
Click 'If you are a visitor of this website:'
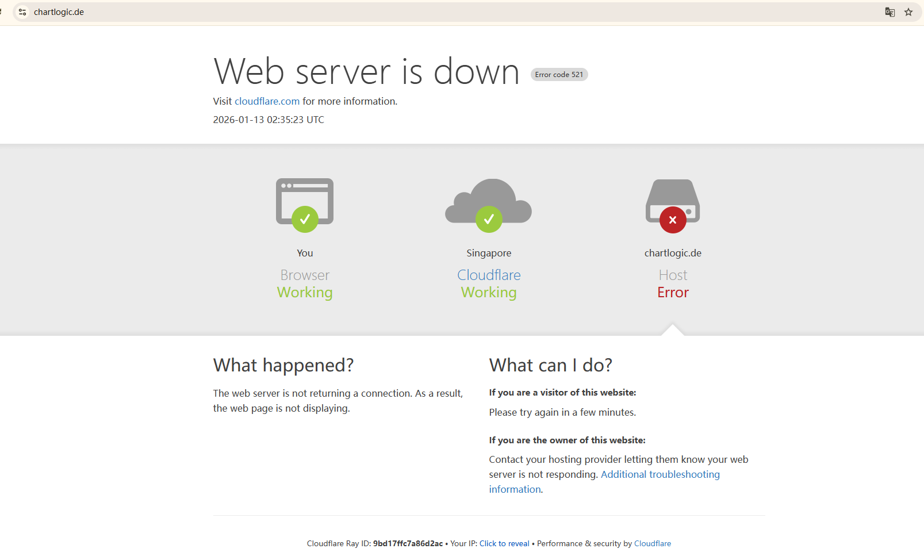[x=562, y=393]
